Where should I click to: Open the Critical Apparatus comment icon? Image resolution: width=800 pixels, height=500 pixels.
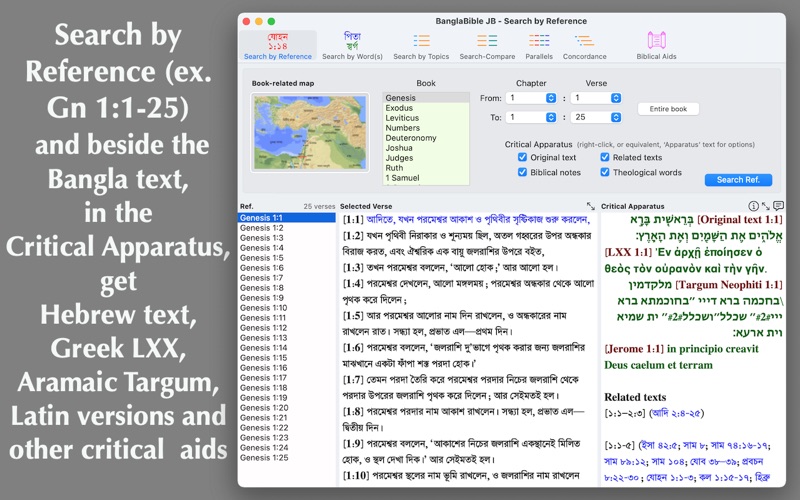pos(778,206)
